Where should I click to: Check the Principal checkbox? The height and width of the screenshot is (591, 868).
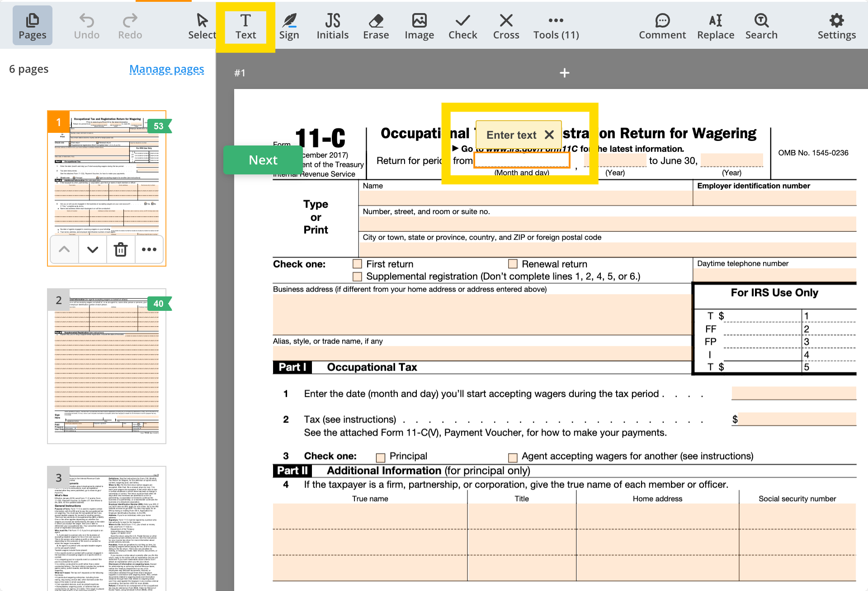coord(381,457)
